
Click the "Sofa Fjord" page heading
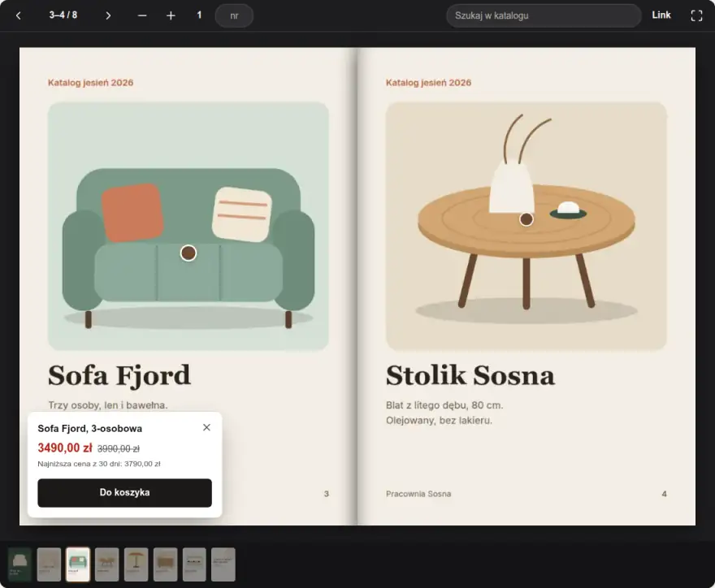tap(119, 375)
